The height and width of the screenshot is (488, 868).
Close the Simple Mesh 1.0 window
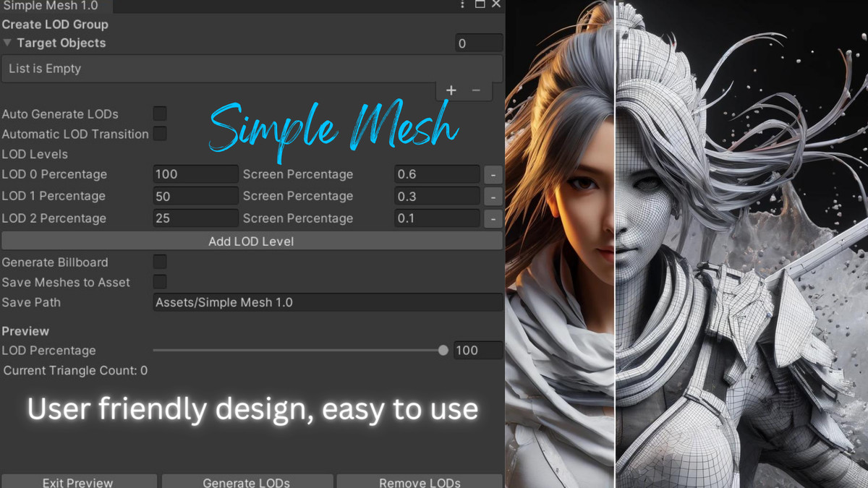point(495,4)
